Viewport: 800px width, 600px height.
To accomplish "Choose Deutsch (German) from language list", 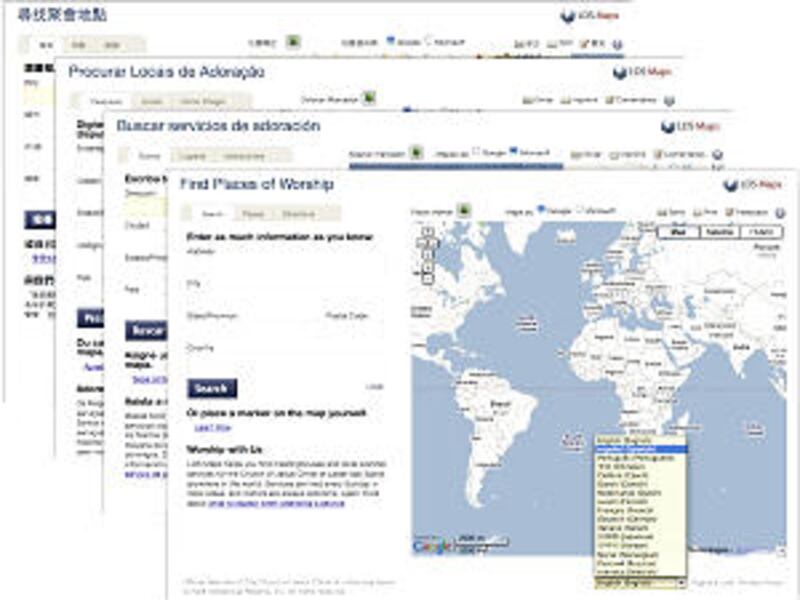I will pyautogui.click(x=641, y=519).
